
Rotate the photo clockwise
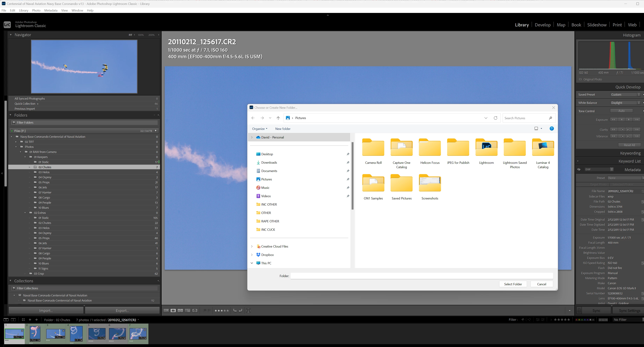[x=241, y=310]
